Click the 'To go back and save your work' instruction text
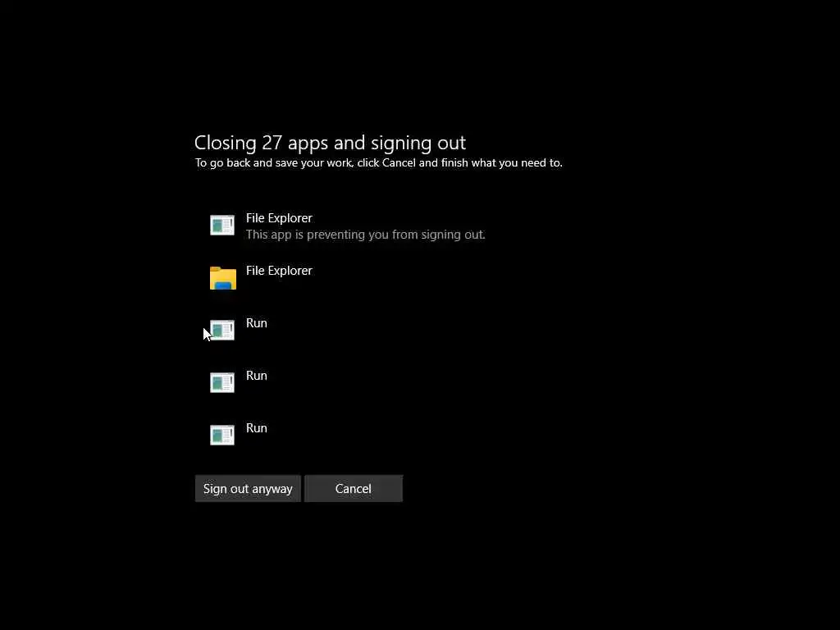Screen dimensions: 840x630 (378, 163)
